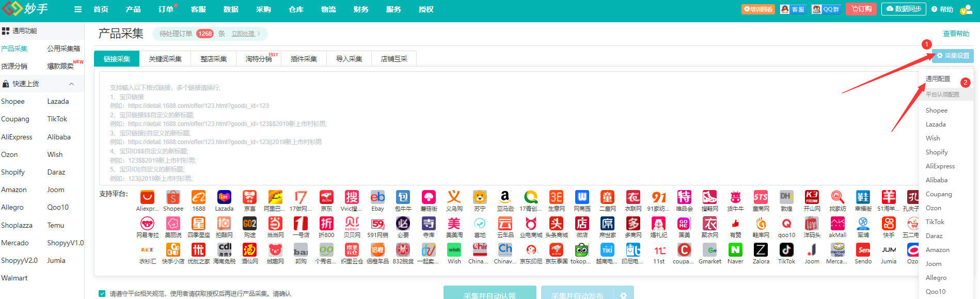
Task: Click the 培训回看 button
Action: coord(758,9)
